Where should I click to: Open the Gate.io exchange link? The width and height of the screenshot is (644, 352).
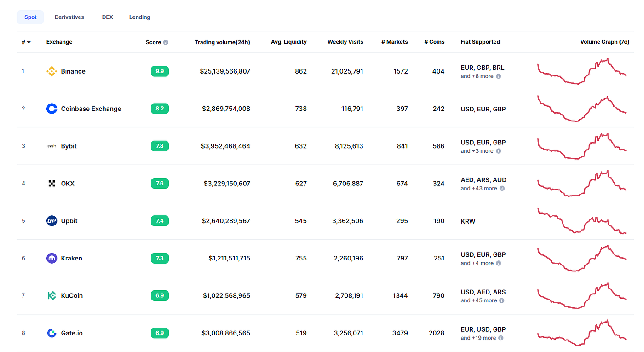click(x=72, y=333)
